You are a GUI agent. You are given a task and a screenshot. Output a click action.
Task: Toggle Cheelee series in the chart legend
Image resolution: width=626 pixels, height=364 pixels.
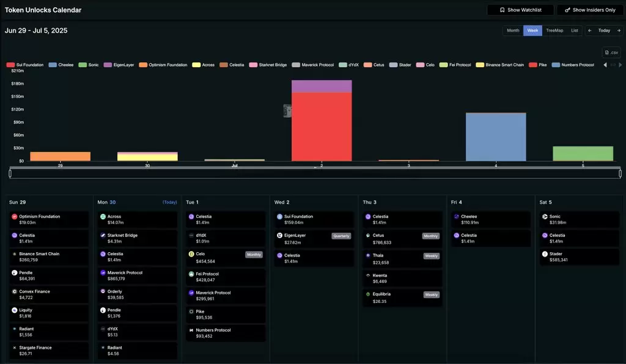click(x=61, y=65)
